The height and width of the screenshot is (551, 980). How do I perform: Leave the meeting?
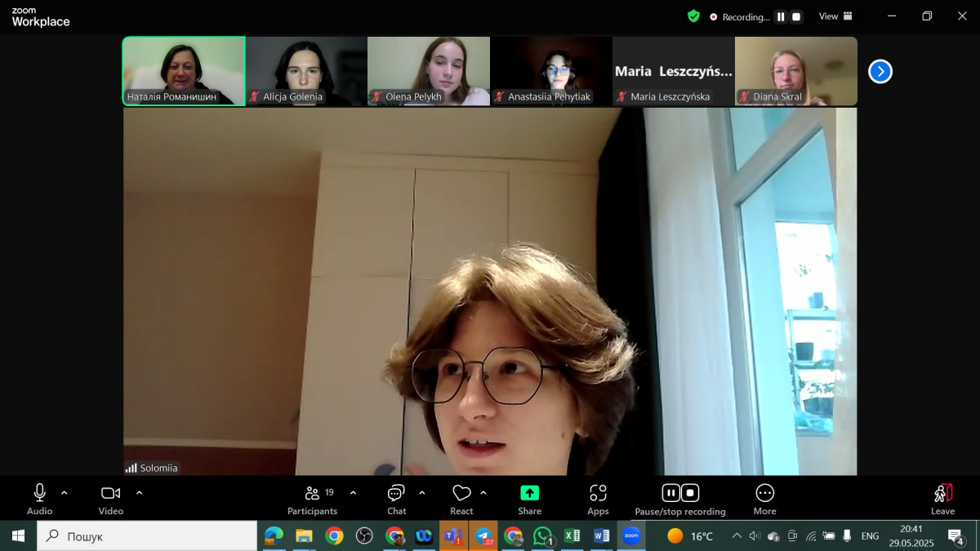pyautogui.click(x=942, y=498)
